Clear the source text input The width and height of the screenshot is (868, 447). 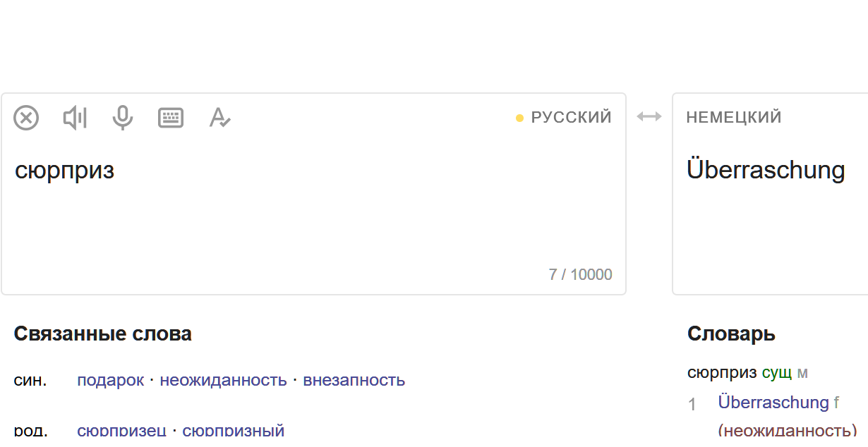27,118
